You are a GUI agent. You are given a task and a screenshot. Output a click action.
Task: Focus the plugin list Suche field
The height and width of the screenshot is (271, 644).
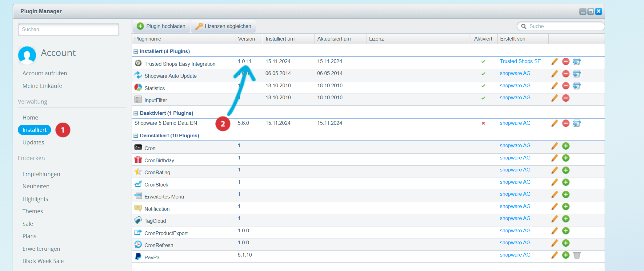click(561, 26)
